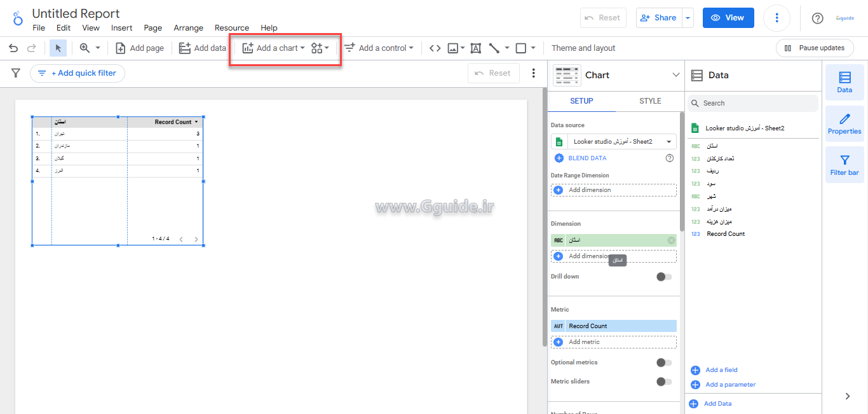Viewport: 868px width, 414px height.
Task: Open the Add a chart dropdown
Action: [x=273, y=48]
